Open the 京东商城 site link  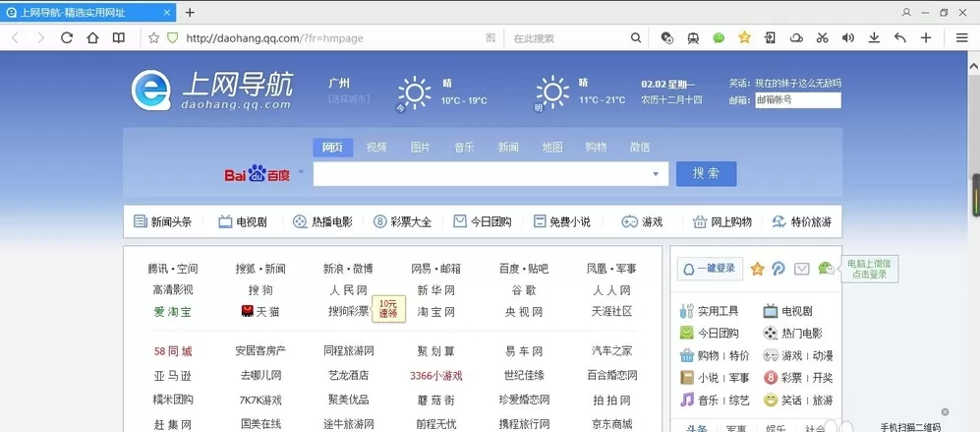point(611,424)
